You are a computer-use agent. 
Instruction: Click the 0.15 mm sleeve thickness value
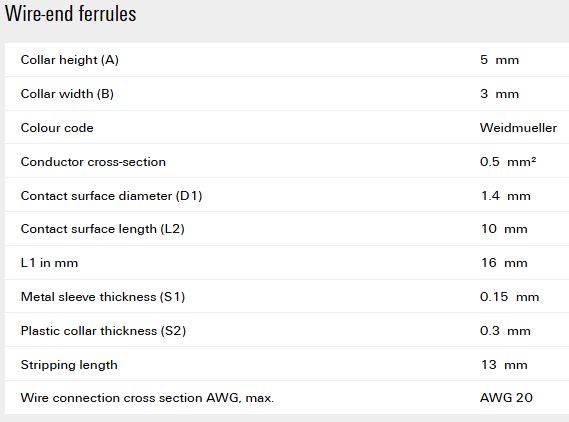[509, 297]
